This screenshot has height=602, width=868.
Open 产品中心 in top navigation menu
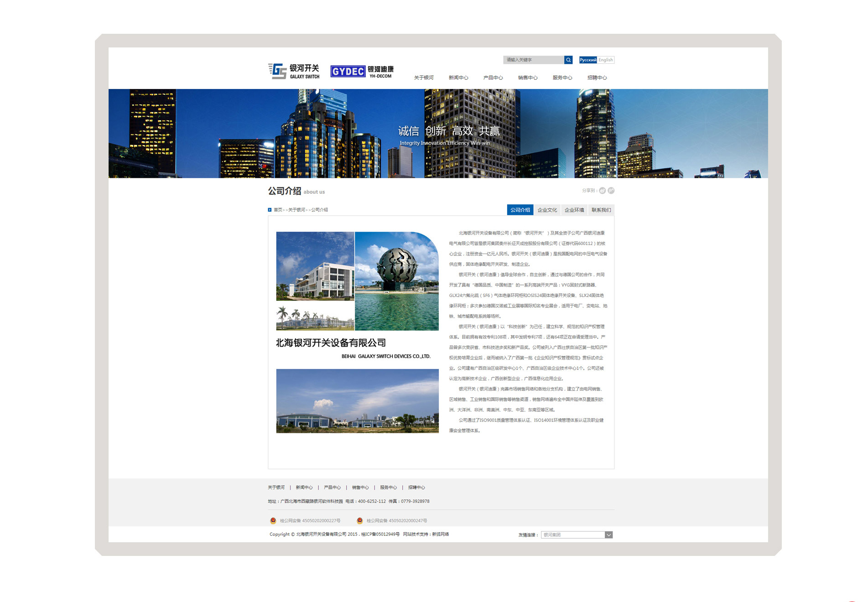point(493,78)
